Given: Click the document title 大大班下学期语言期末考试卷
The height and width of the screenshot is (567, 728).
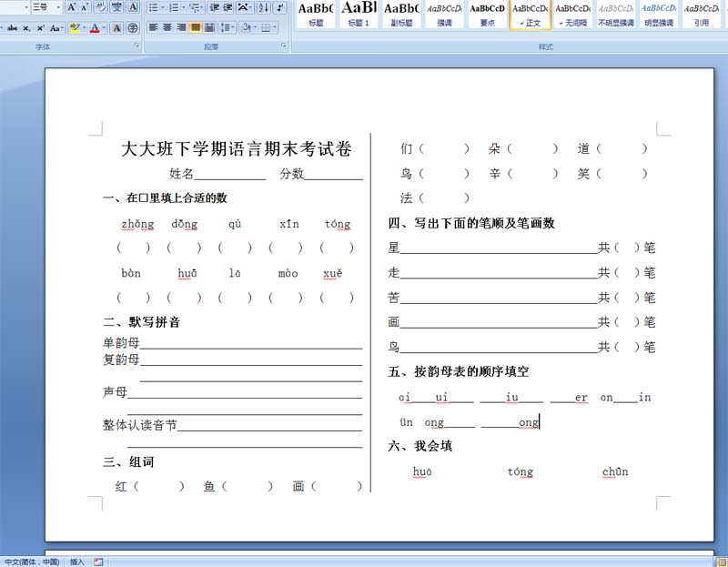Looking at the screenshot, I should pos(237,148).
